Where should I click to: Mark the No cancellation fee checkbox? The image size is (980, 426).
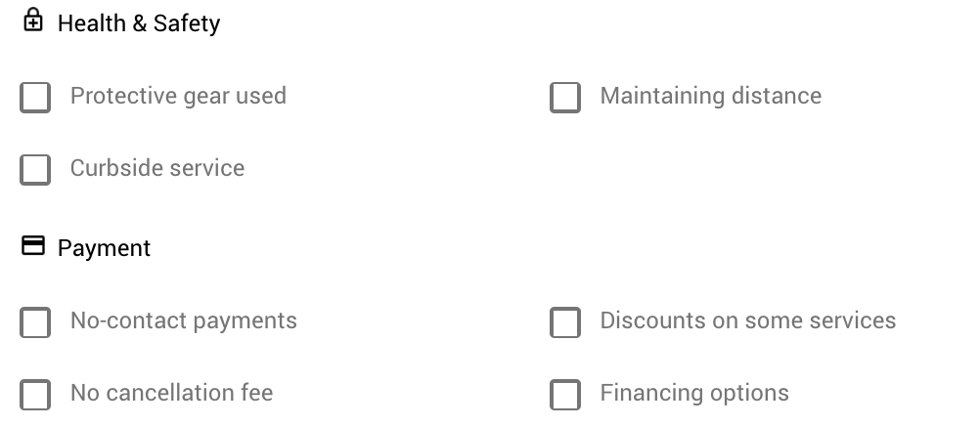[x=35, y=395]
